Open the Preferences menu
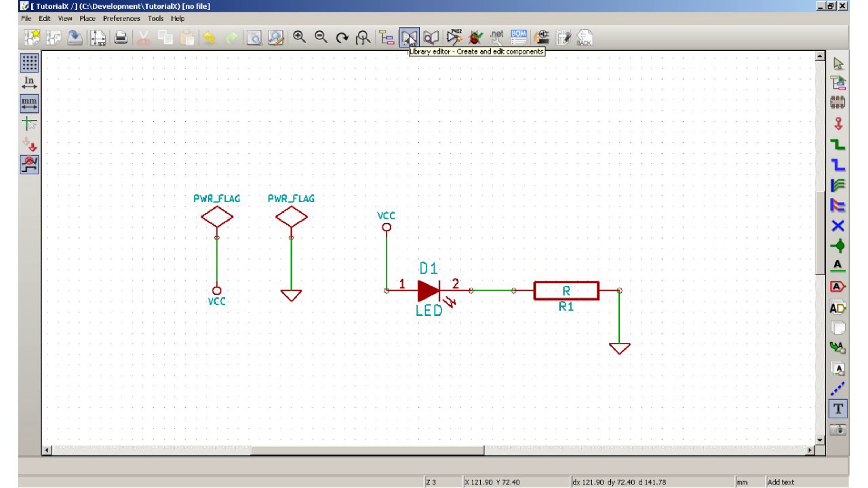 121,18
